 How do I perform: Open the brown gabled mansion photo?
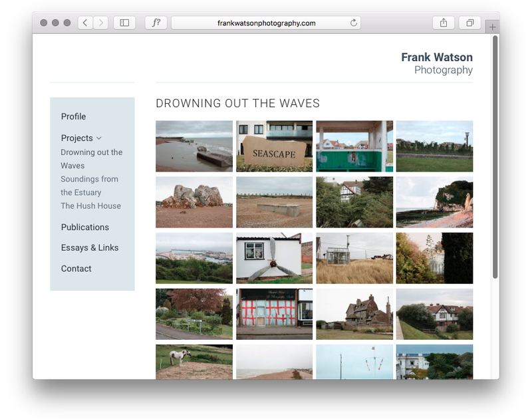(x=354, y=314)
